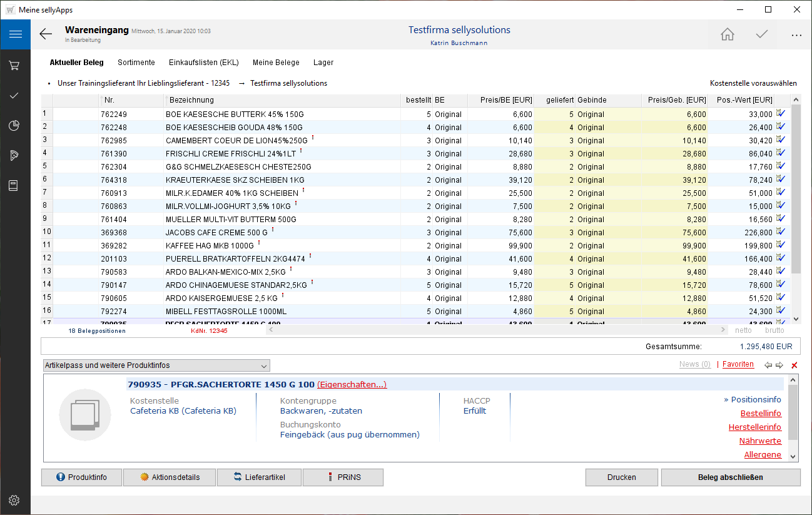Go to home via the house icon

coord(727,34)
